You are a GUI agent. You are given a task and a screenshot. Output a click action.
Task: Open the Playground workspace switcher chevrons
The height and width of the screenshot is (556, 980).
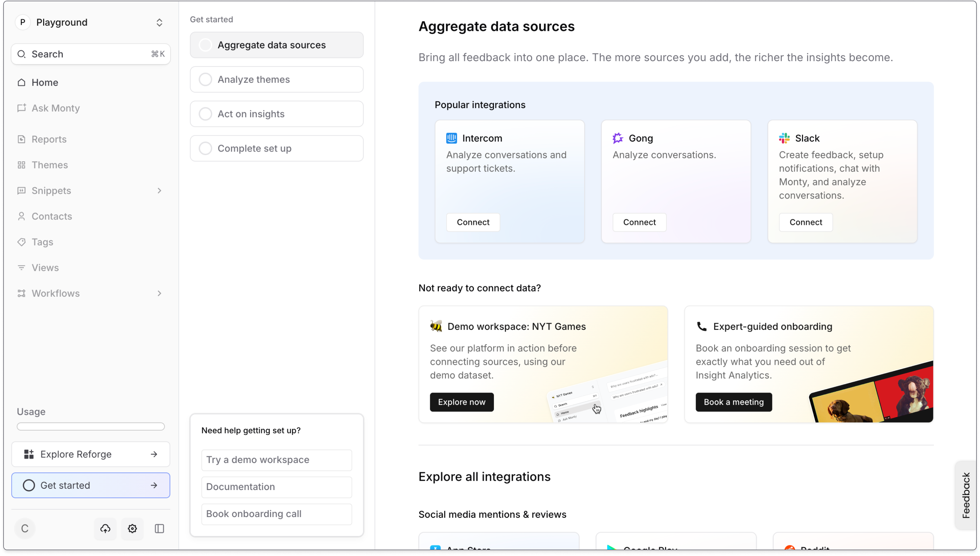point(159,23)
